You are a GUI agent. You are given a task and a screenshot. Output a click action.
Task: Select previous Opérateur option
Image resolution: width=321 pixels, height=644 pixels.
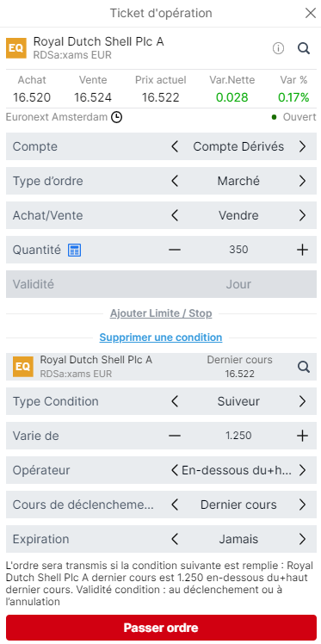[x=175, y=470]
